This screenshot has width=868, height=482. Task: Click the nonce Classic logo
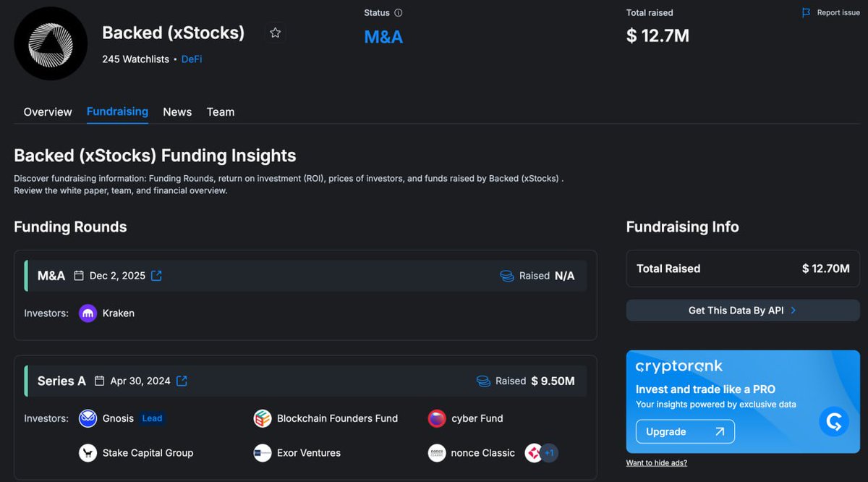coord(437,453)
